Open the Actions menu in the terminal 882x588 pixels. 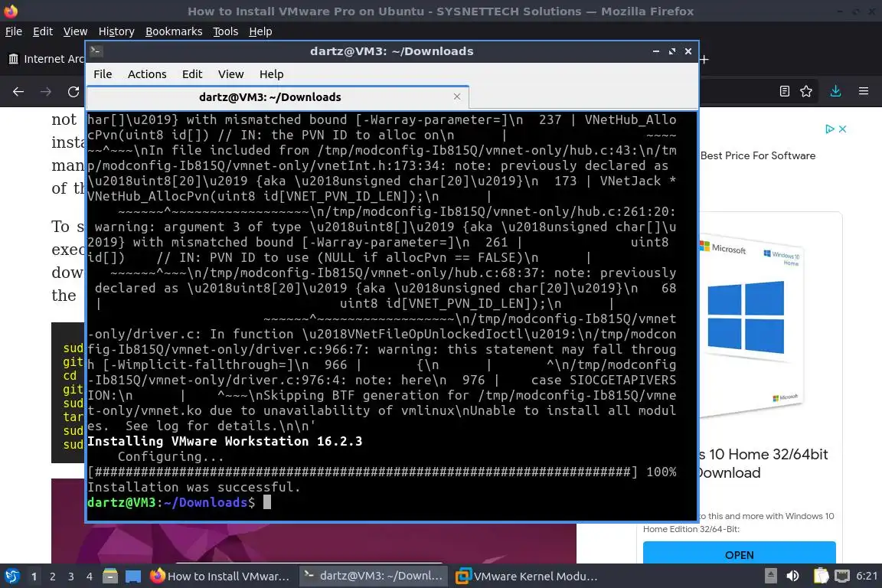147,74
